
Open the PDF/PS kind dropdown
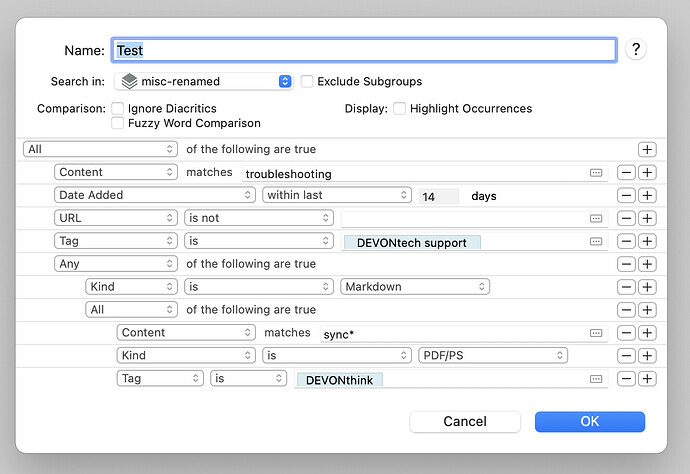pyautogui.click(x=493, y=355)
